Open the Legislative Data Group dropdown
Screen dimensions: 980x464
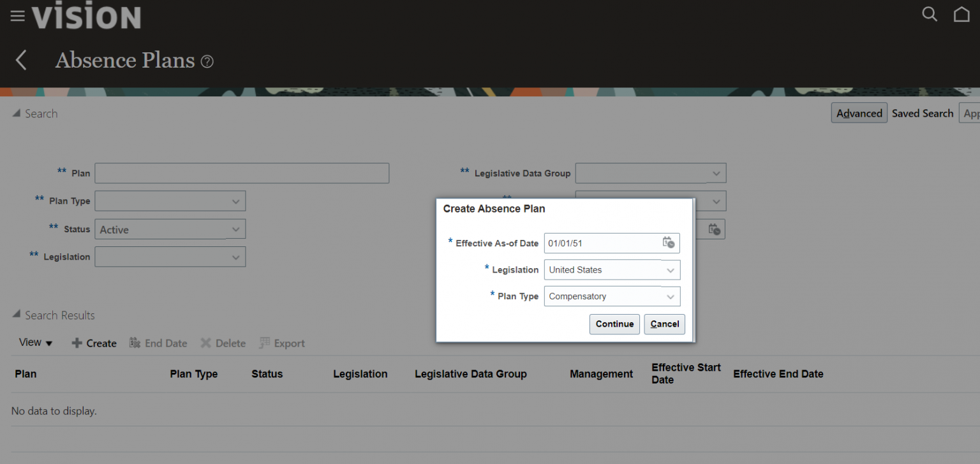point(715,173)
